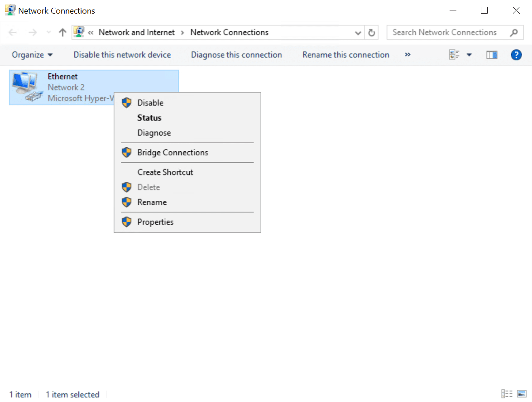Click the Ethernet connection name

point(62,77)
